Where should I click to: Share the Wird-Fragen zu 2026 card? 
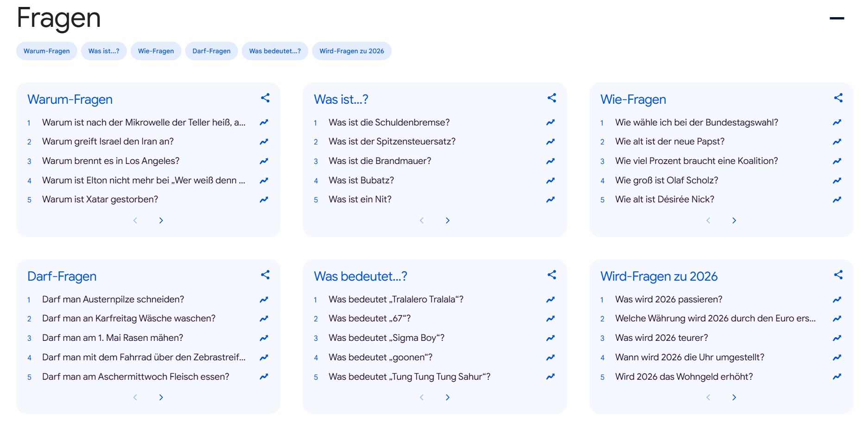coord(838,275)
